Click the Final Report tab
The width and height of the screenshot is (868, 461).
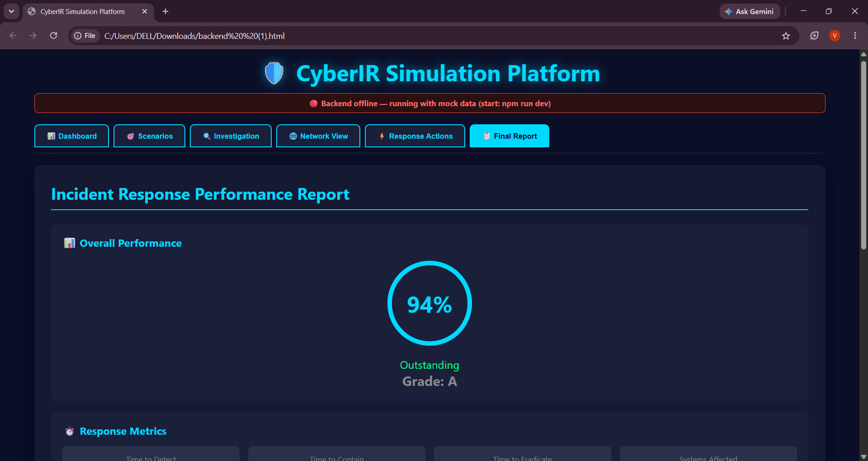pos(509,136)
